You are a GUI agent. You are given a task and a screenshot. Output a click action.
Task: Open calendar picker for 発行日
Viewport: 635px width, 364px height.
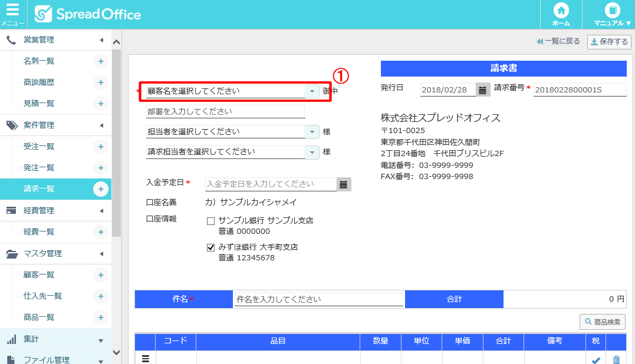click(x=482, y=90)
